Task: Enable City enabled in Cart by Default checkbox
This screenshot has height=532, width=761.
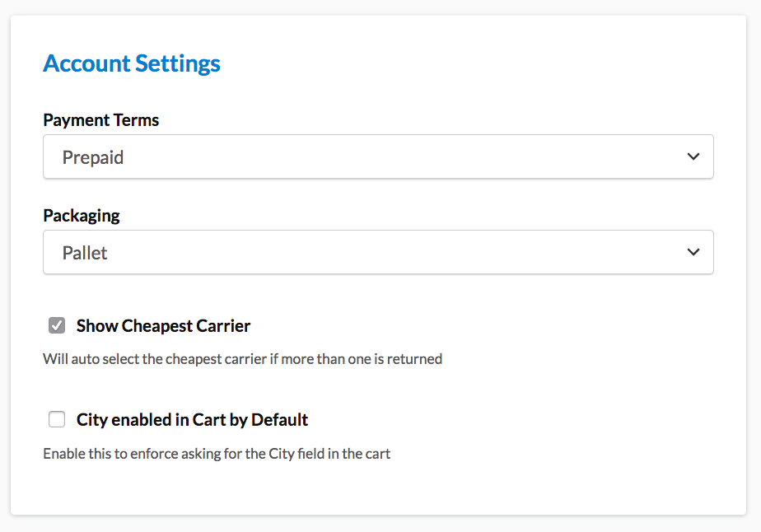Action: tap(57, 420)
